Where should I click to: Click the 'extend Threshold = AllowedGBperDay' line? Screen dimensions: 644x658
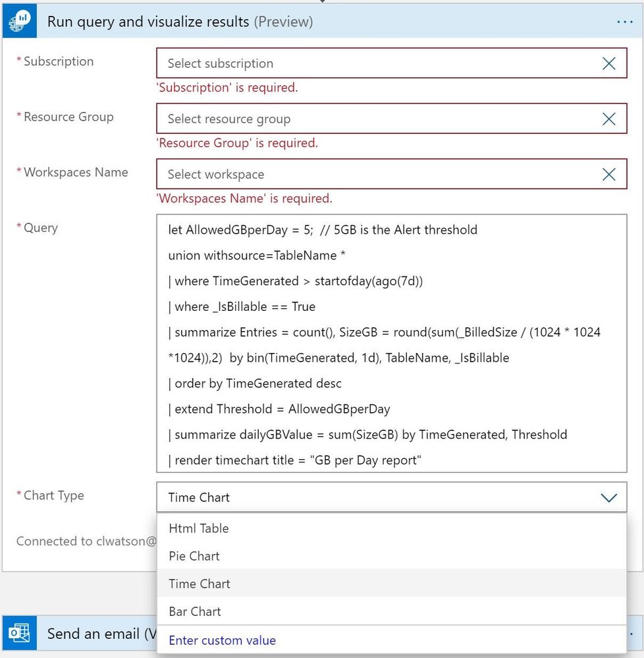coord(279,409)
